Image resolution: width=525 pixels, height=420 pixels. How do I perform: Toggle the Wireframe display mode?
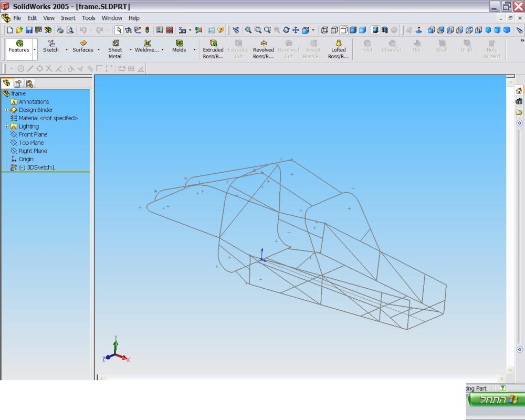click(324, 30)
